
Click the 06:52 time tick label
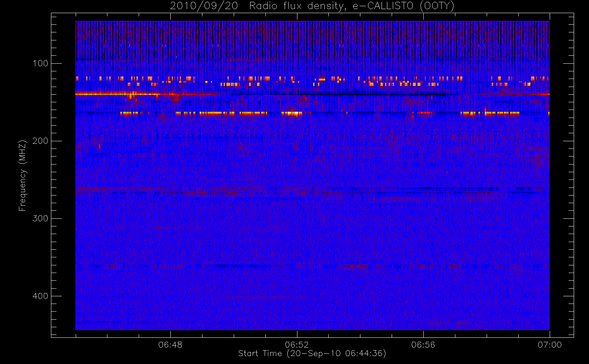pos(297,345)
